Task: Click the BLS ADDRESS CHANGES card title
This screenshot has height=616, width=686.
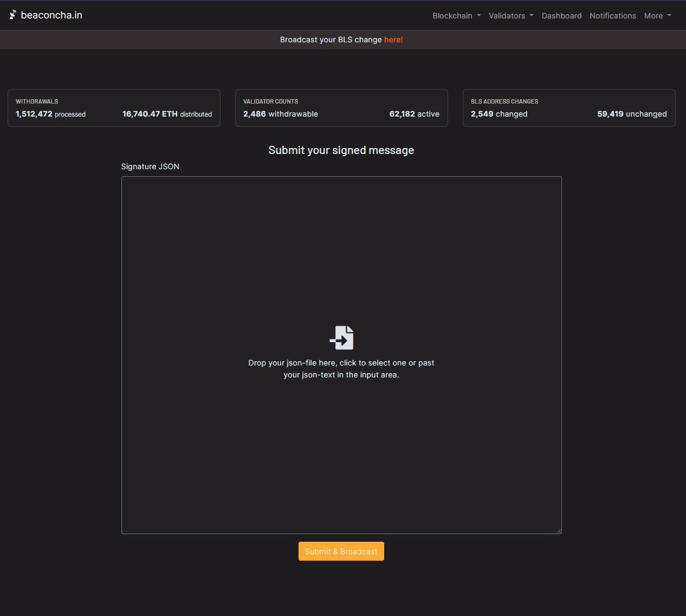Action: (x=504, y=101)
